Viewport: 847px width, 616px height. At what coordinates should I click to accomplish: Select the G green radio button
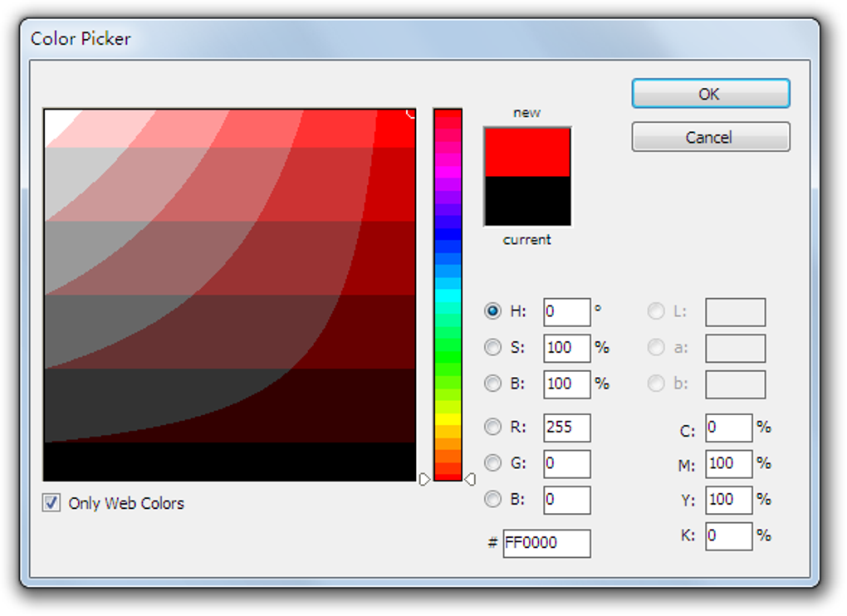pos(492,463)
